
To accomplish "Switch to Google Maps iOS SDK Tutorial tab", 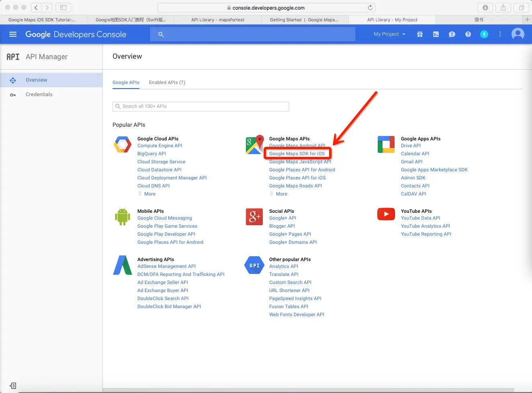I will point(42,20).
